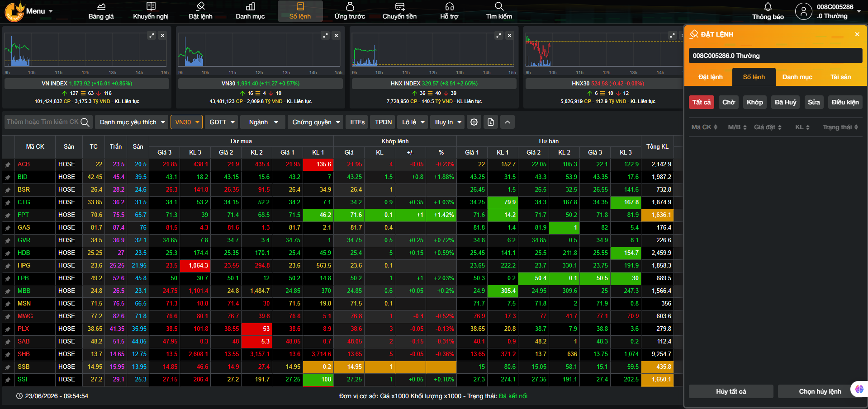Toggle pin for BID row
Screen dimensions: 868x409
(8, 177)
